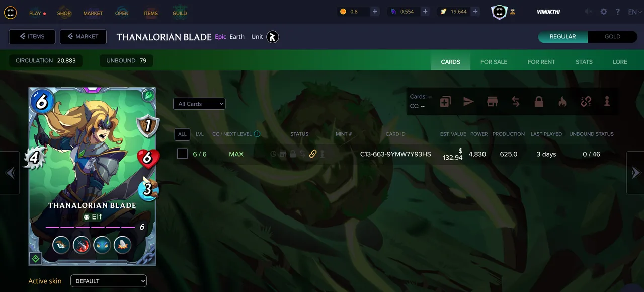Click the combine cards icon
The image size is (644, 292).
coord(445,102)
